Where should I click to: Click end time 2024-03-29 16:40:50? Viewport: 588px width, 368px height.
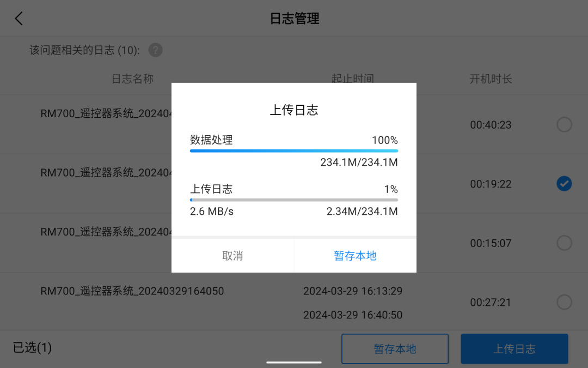tap(352, 315)
